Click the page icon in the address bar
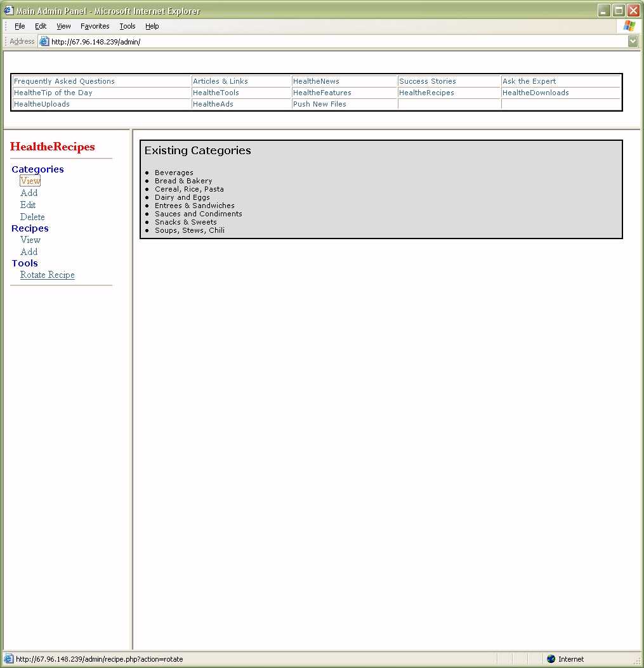The height and width of the screenshot is (668, 644). click(44, 42)
